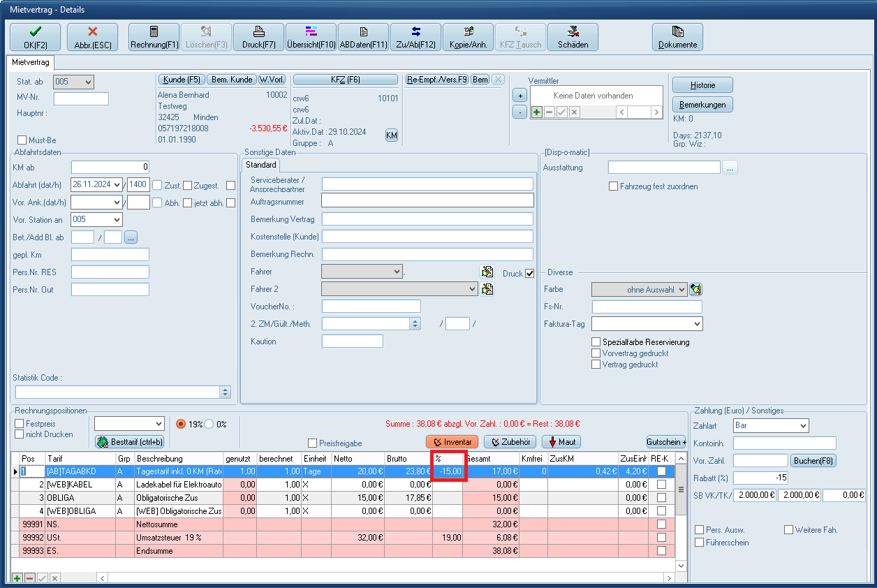Expand the Vor. Station an dropdown
Viewport: 877px width, 588px height.
point(115,220)
